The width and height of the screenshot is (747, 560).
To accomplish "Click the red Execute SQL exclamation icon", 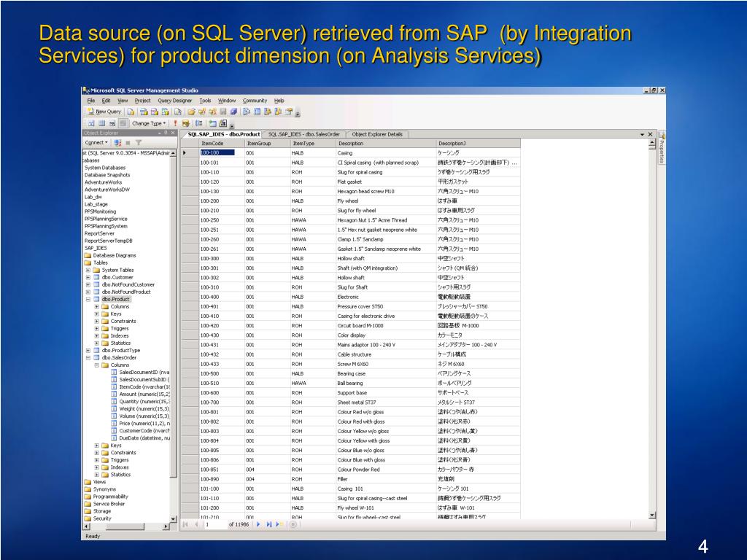I will [175, 123].
